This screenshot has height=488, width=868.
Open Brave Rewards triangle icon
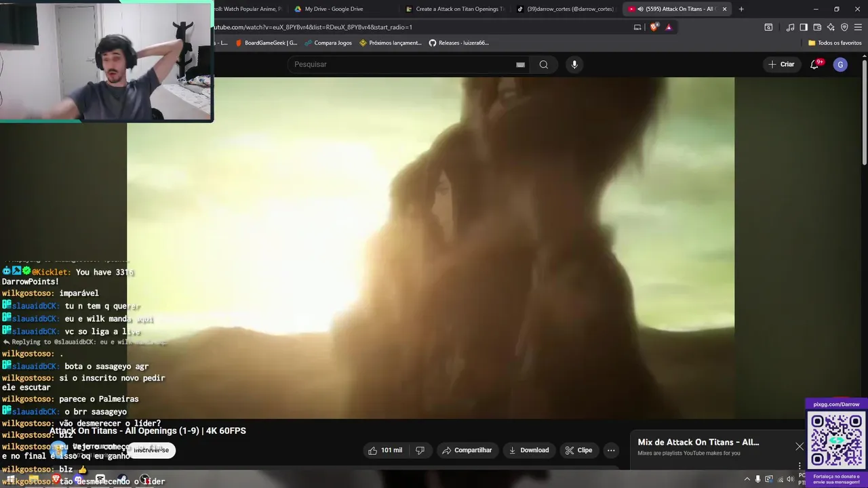669,27
